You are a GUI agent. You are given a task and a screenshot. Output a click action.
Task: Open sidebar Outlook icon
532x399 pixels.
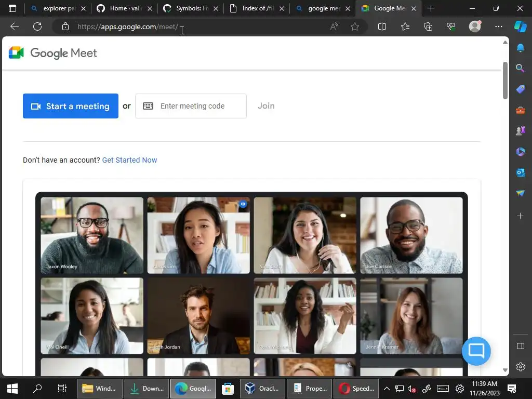pyautogui.click(x=520, y=172)
